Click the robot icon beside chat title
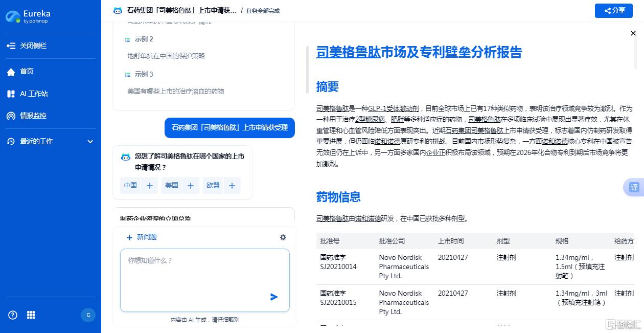This screenshot has width=644, height=333. point(118,11)
